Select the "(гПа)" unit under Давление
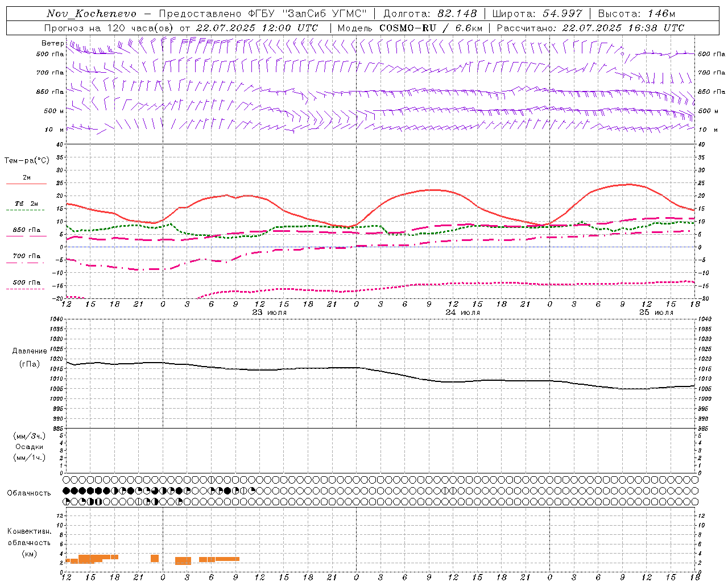This screenshot has height=582, width=728. [x=30, y=364]
